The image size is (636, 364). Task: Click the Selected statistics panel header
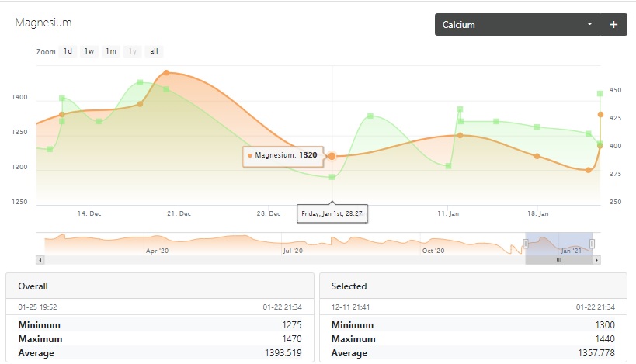point(473,286)
